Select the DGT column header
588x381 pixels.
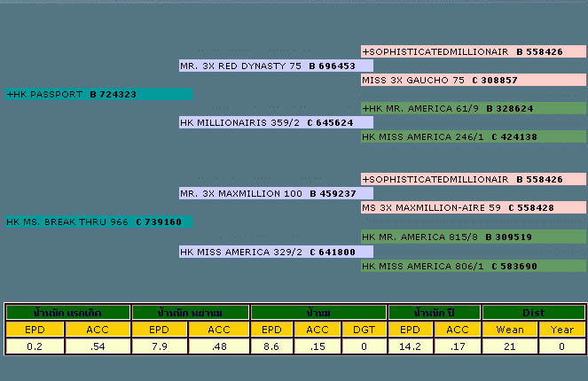pos(364,329)
